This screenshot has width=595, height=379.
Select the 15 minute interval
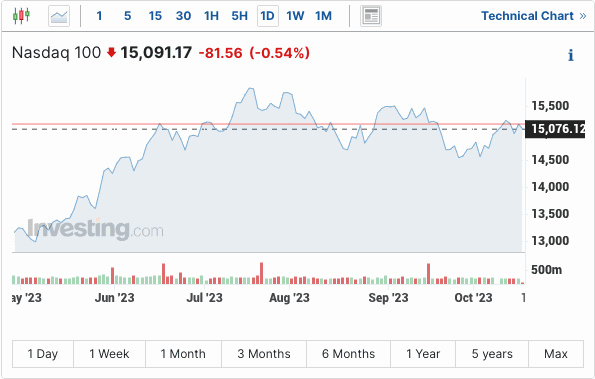tap(155, 16)
